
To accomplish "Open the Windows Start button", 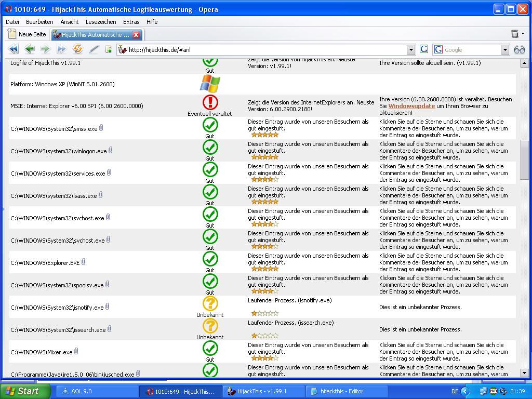I will point(26,391).
